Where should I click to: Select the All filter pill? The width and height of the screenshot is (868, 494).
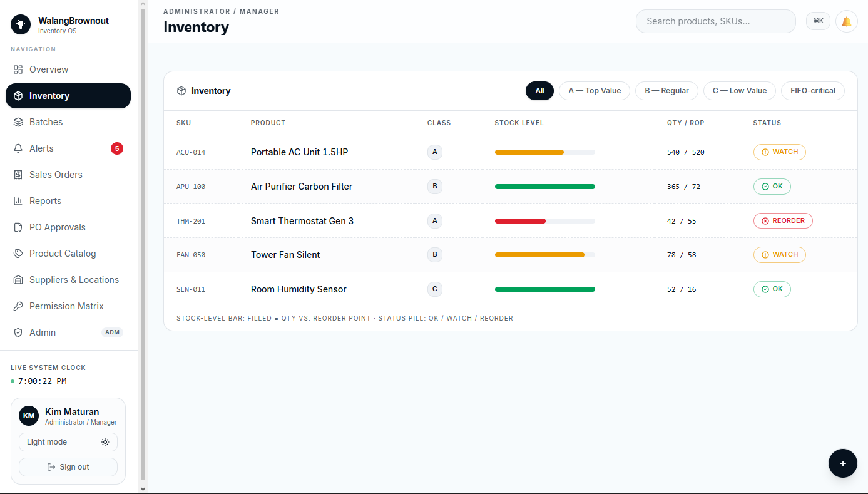539,91
